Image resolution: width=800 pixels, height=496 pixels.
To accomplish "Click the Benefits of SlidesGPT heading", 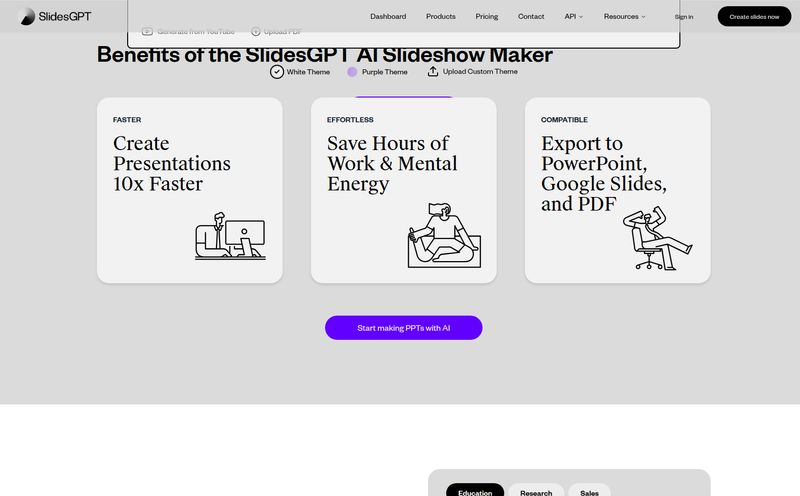I will click(x=324, y=55).
